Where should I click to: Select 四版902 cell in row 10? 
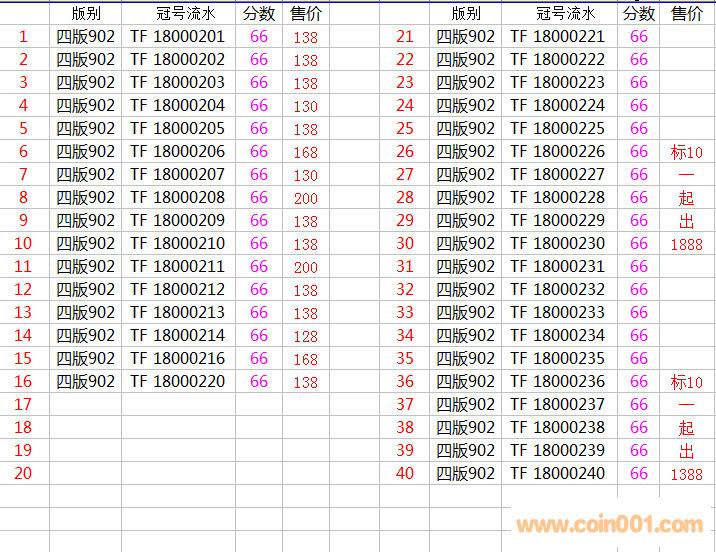[x=85, y=244]
